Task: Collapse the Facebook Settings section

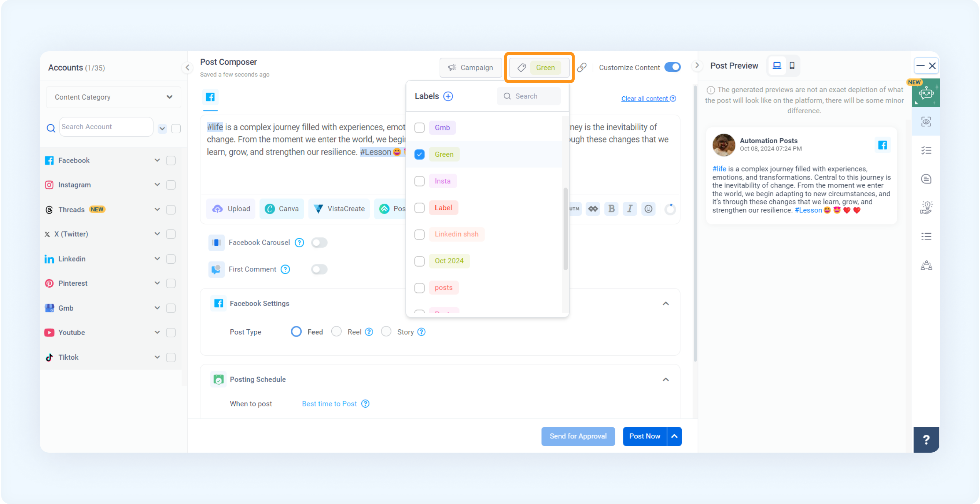Action: (x=666, y=304)
